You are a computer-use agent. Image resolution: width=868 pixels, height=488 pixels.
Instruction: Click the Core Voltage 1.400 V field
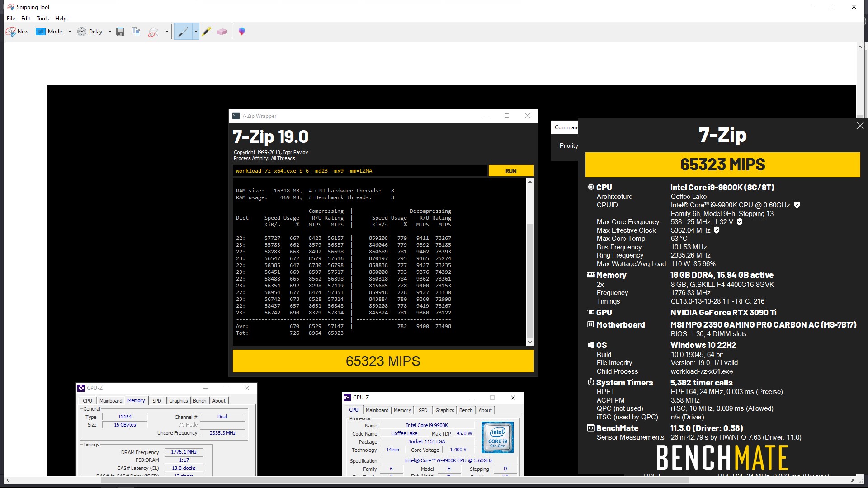pos(458,450)
